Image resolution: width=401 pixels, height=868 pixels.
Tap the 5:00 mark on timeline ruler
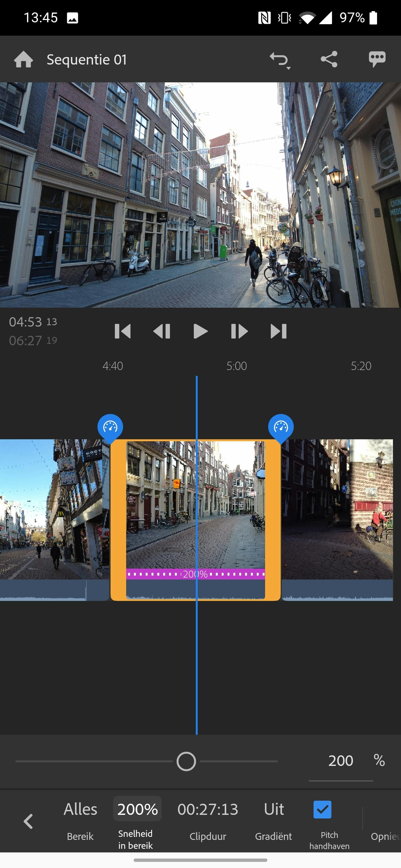coord(237,366)
